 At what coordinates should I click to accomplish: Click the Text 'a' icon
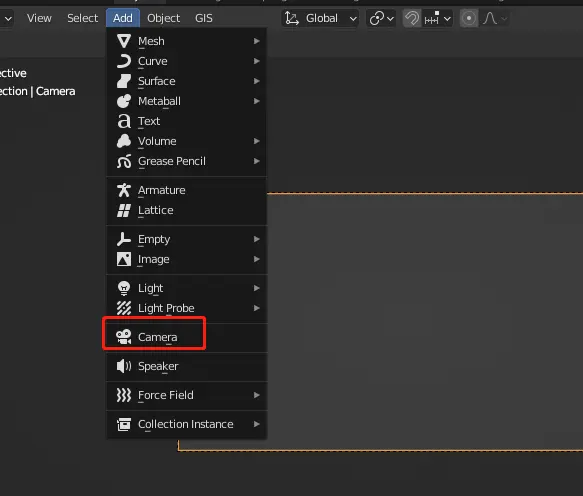[x=124, y=121]
